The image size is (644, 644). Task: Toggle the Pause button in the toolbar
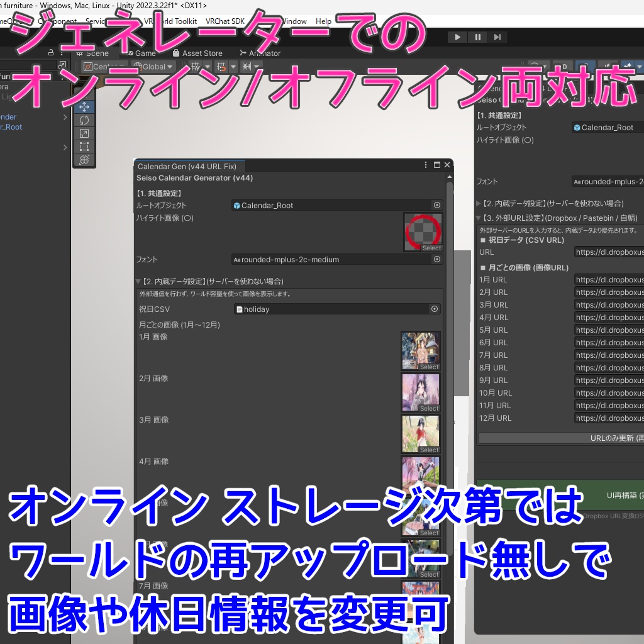pos(477,36)
